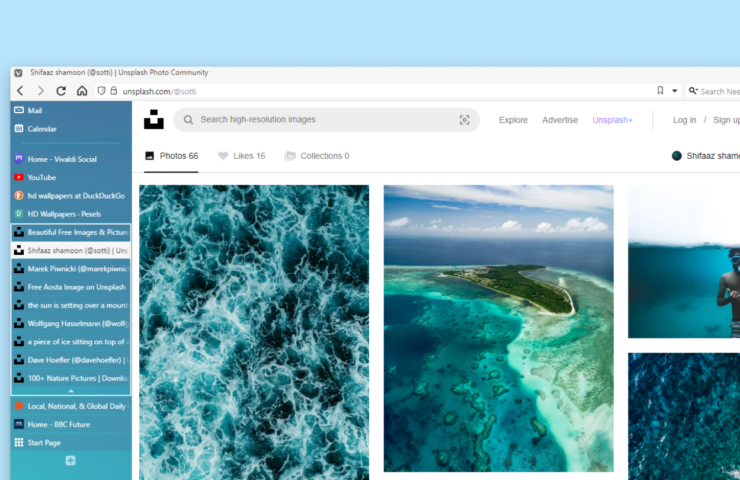The width and height of the screenshot is (740, 480).
Task: Open the Shifaaz shamoon profile avatar
Action: click(677, 156)
